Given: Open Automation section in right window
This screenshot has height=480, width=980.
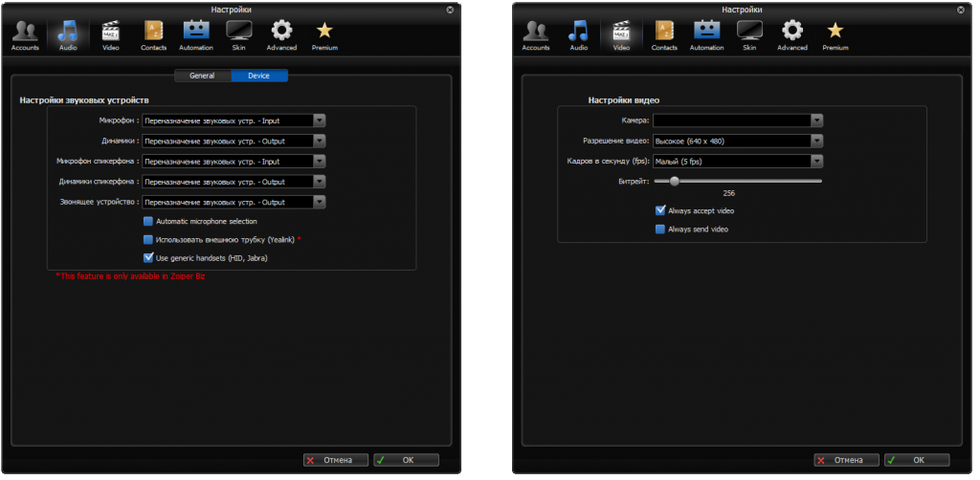Looking at the screenshot, I should (707, 36).
